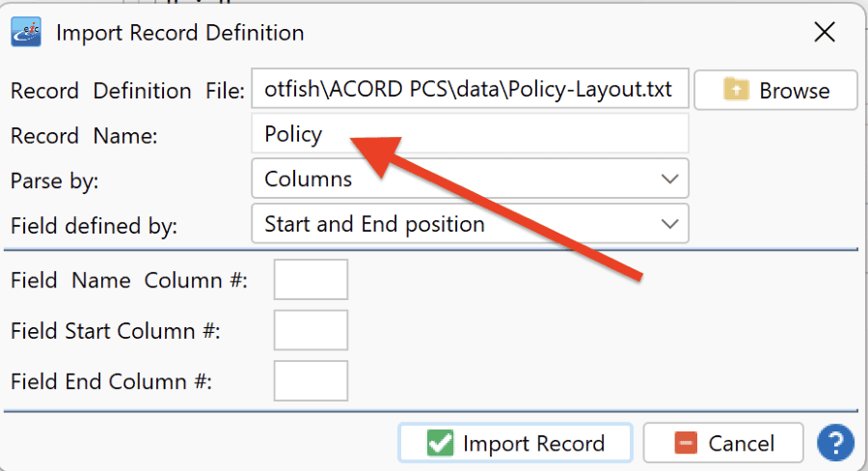Open the Parse by dropdown arrow
Viewport: 868px width, 471px height.
[x=670, y=179]
